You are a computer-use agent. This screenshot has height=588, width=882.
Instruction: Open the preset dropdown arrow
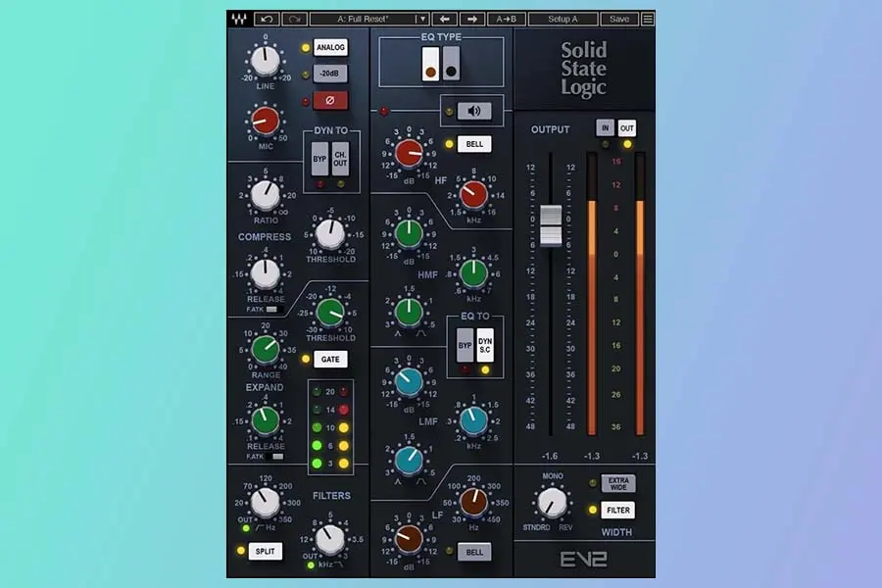tap(422, 20)
